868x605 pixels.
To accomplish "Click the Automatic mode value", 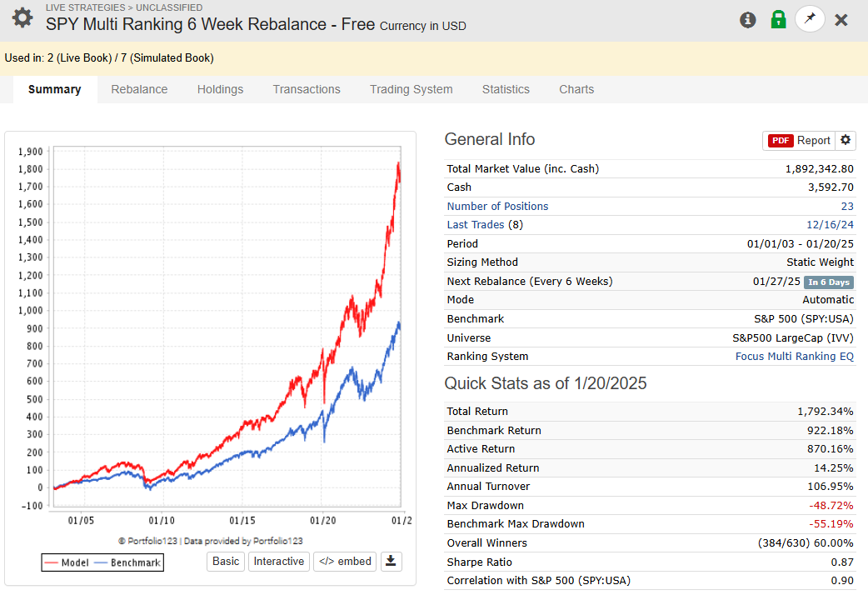I will point(828,300).
